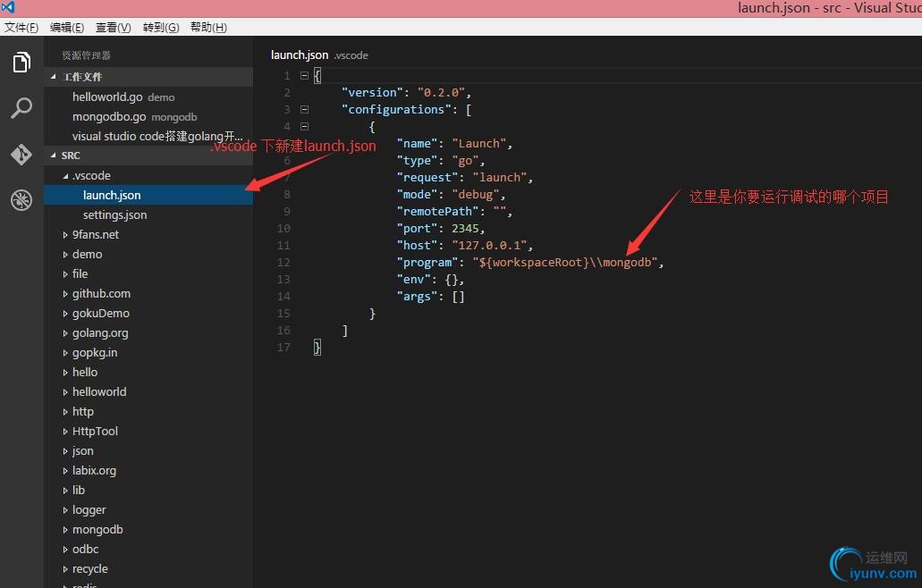922x588 pixels.
Task: Expand the hello folder
Action: pos(65,373)
